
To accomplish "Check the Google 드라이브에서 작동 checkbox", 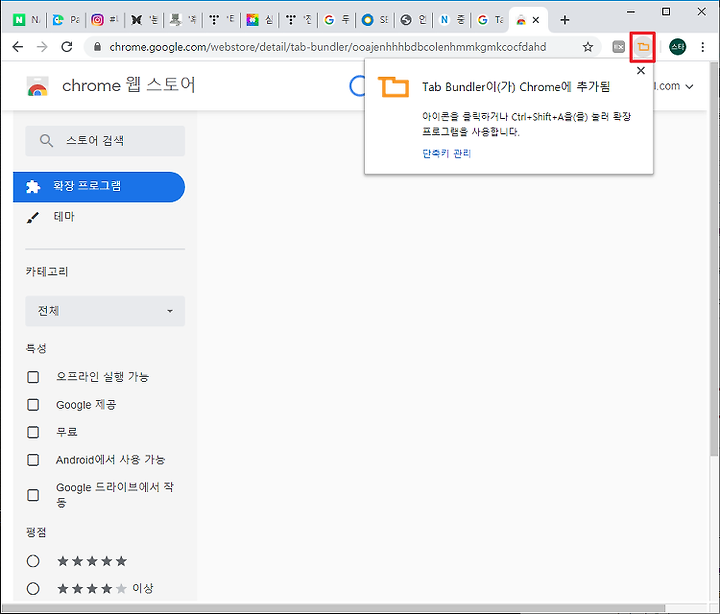I will point(33,495).
